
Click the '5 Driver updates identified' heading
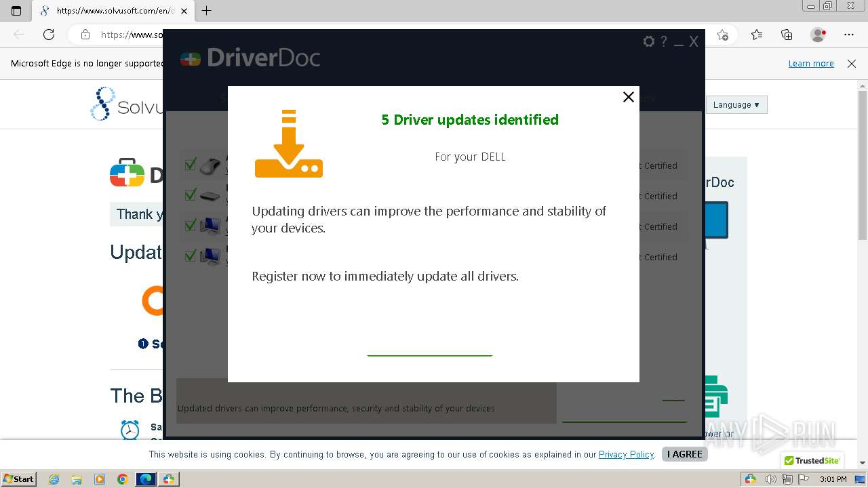coord(470,120)
